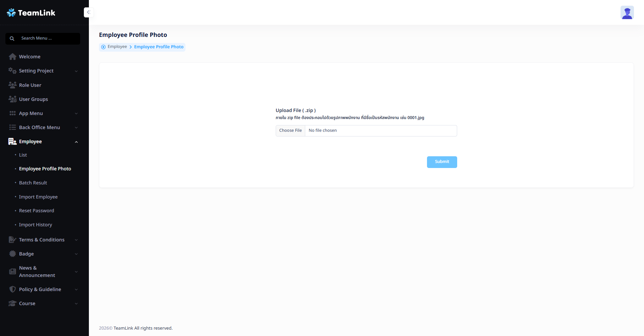This screenshot has width=644, height=336.
Task: Expand the App Menu chevron
Action: click(x=76, y=114)
